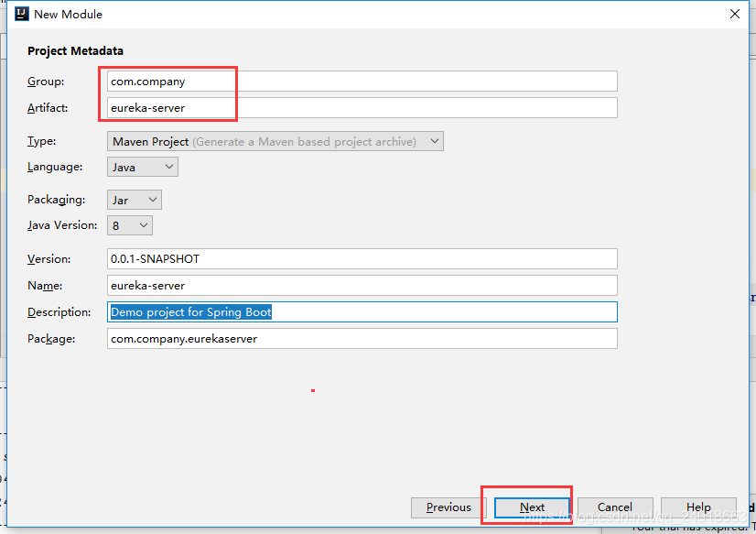Click the Group input field
This screenshot has height=534, width=756.
coord(362,81)
